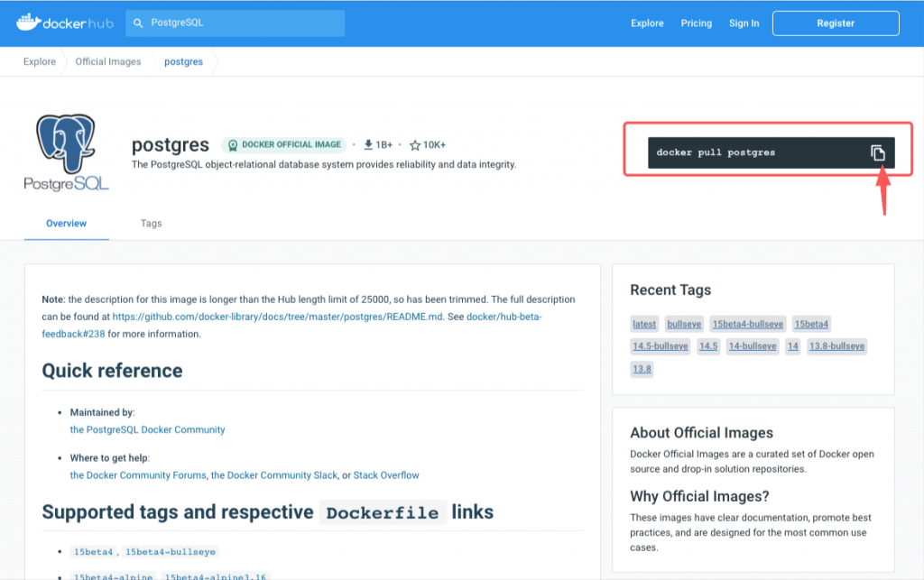Select the 14 recent tag
The height and width of the screenshot is (580, 924).
[793, 346]
